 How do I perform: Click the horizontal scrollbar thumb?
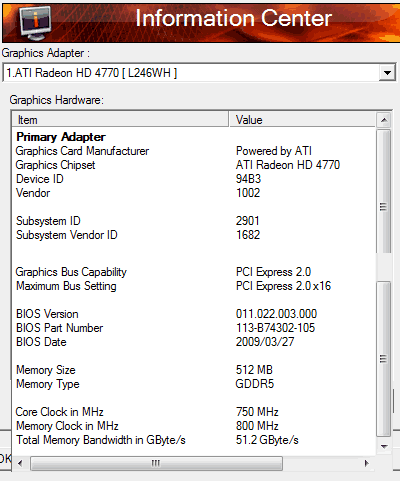tap(156, 463)
